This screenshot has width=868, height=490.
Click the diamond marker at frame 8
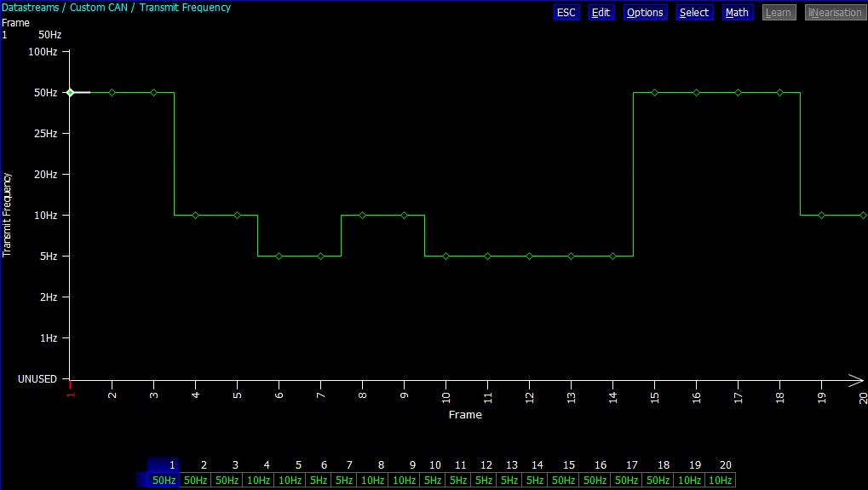click(363, 215)
